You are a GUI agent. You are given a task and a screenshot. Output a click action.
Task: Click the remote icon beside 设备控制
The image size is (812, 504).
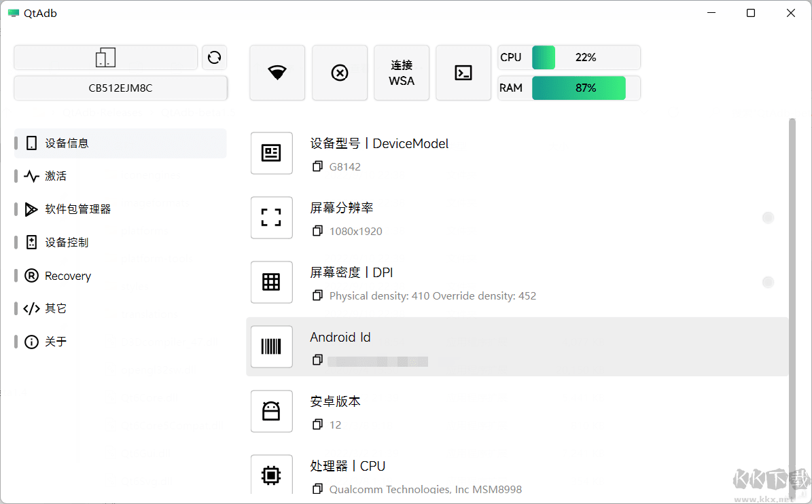point(31,242)
